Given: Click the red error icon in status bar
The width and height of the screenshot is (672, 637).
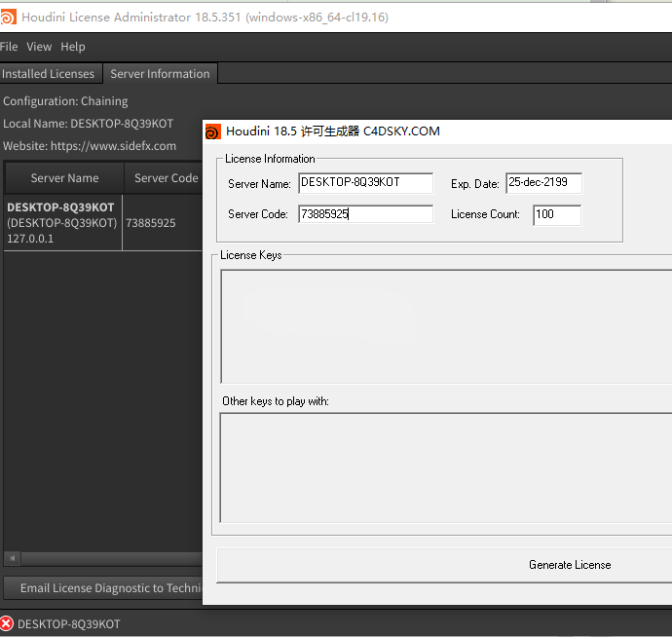Looking at the screenshot, I should pos(7,623).
